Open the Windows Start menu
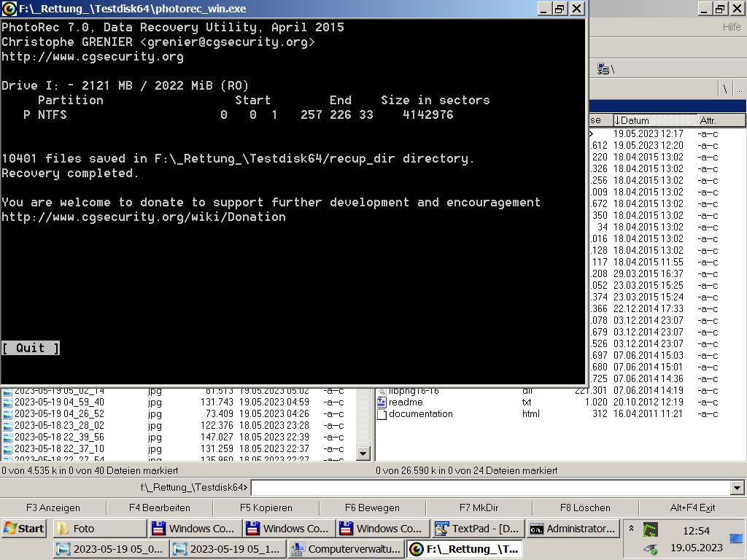This screenshot has width=747, height=560. pyautogui.click(x=24, y=529)
